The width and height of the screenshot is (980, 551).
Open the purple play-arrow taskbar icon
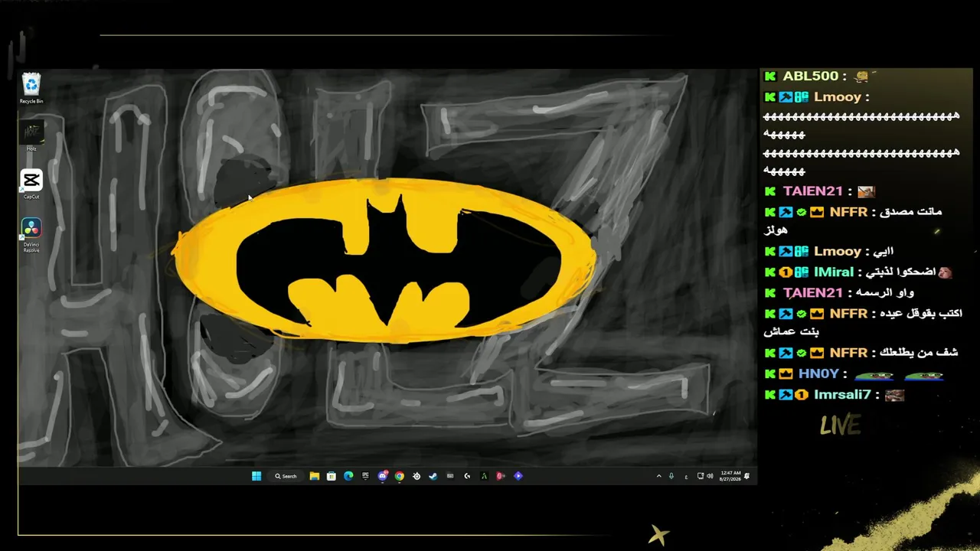click(x=518, y=476)
